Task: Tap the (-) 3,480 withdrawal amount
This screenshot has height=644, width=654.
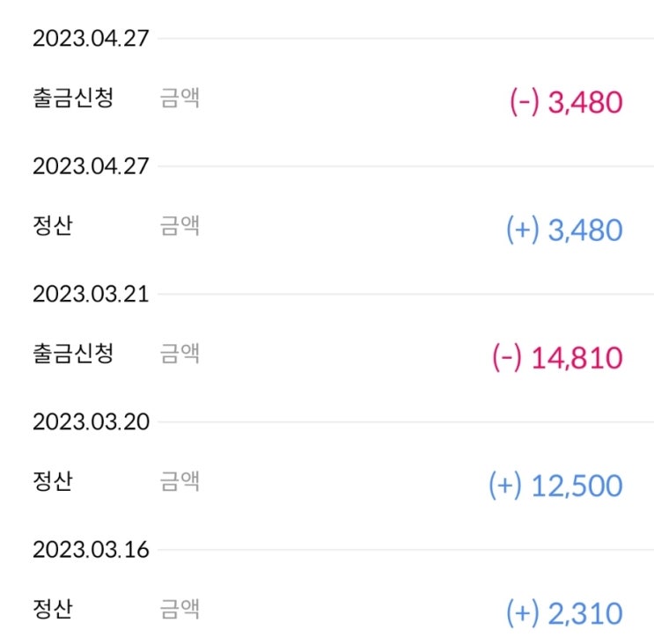Action: pos(566,103)
